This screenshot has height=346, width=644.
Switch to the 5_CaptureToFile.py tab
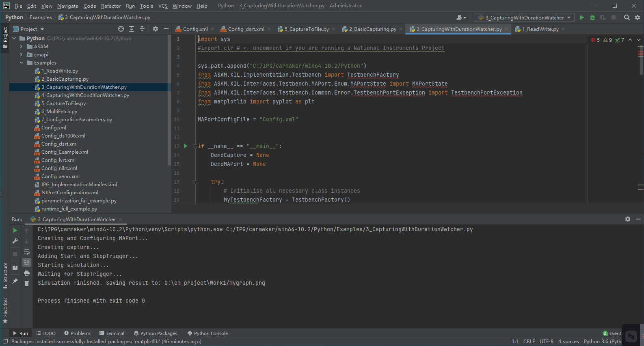[x=307, y=29]
